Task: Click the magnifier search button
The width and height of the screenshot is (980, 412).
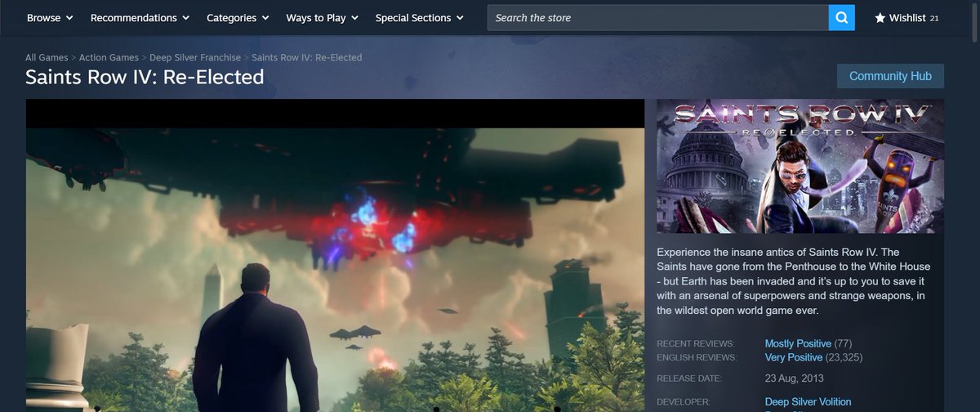Action: 842,17
